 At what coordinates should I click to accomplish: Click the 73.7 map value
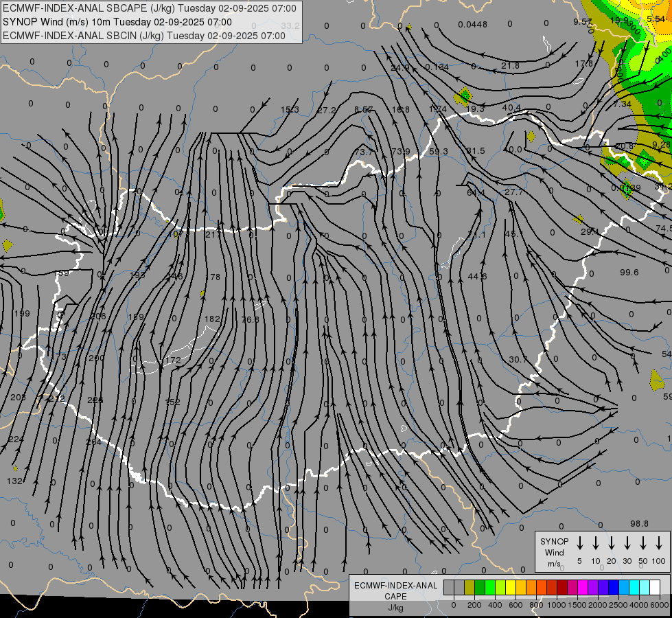[x=364, y=152]
